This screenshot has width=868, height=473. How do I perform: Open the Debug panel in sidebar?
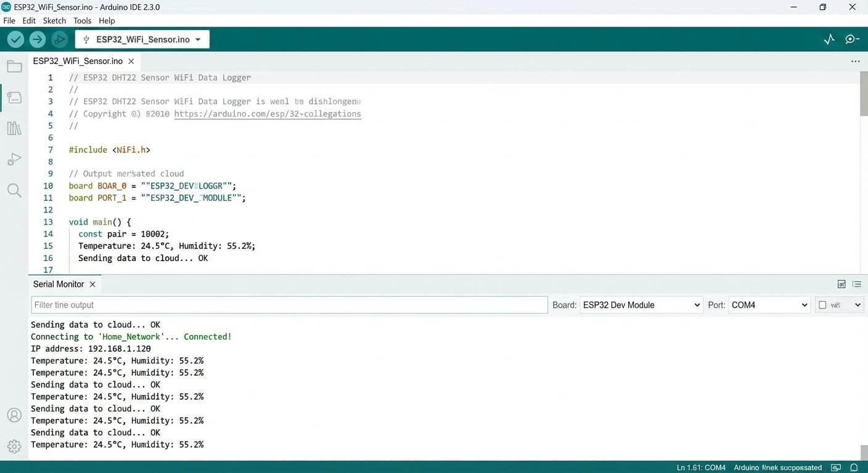tap(14, 160)
